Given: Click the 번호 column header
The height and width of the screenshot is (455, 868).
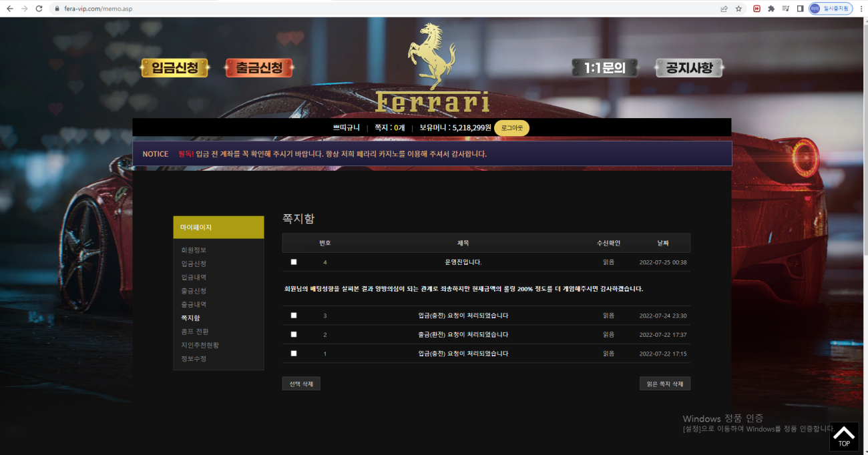Looking at the screenshot, I should (x=325, y=243).
